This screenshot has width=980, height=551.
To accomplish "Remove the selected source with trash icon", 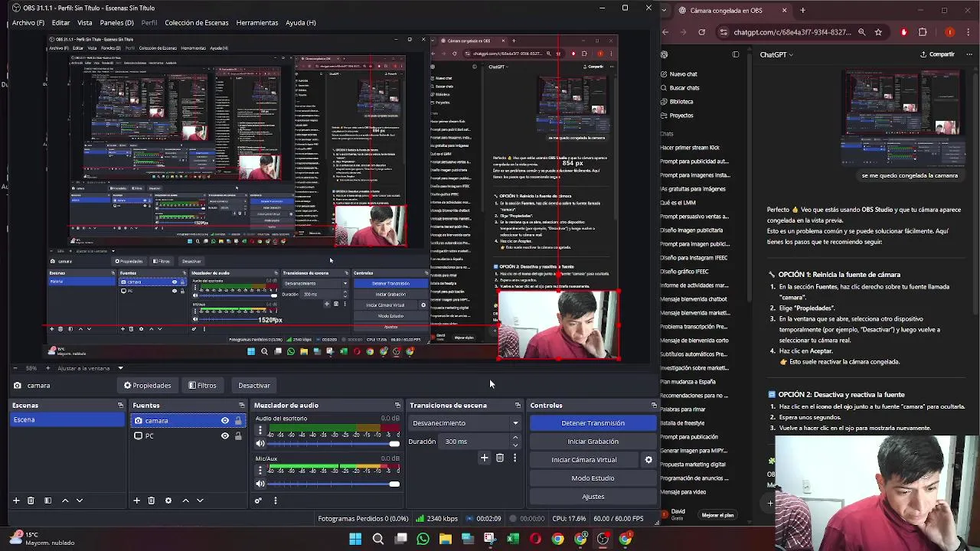I will click(152, 500).
